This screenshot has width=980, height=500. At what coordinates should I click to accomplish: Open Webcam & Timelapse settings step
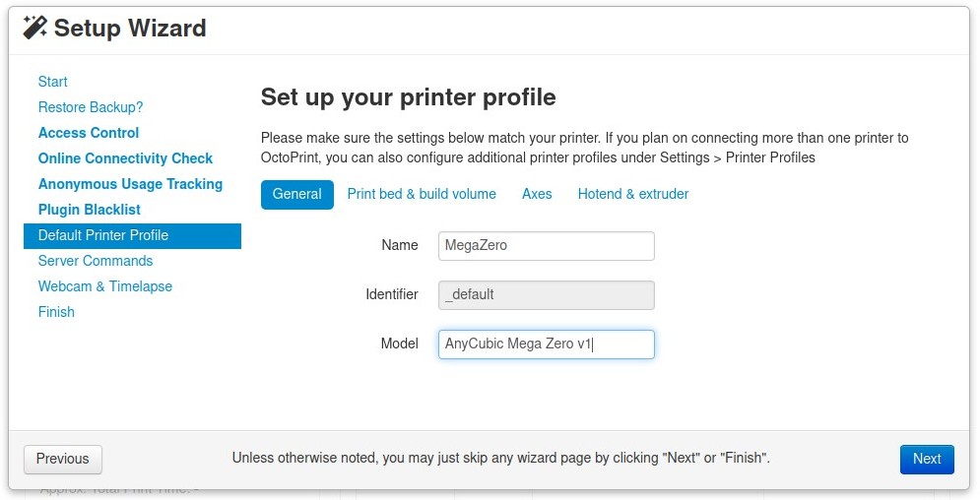[x=105, y=286]
